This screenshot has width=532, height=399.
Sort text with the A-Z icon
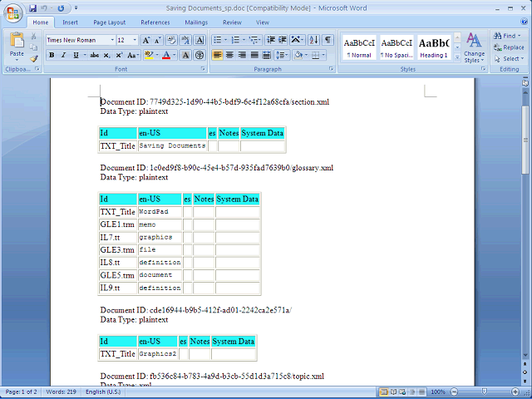tap(313, 40)
